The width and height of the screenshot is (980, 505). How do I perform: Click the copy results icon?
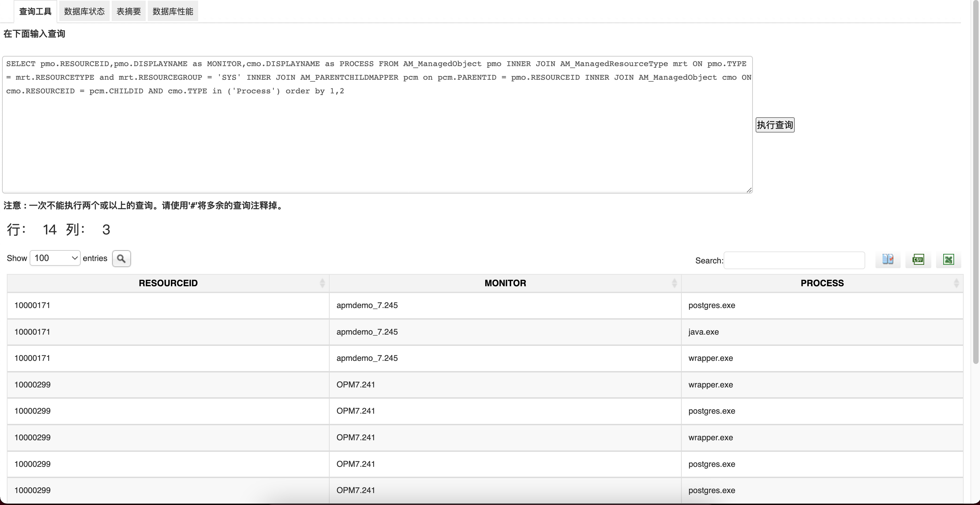[888, 260]
